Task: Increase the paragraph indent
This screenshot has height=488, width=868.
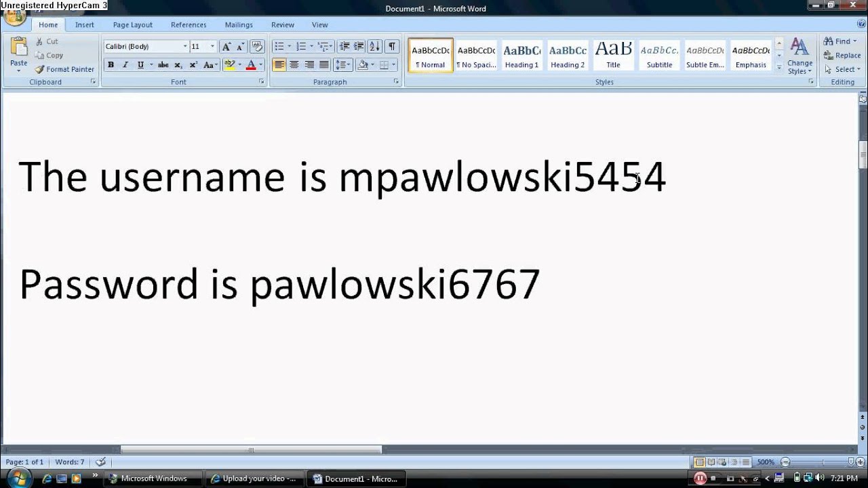Action: tap(359, 46)
